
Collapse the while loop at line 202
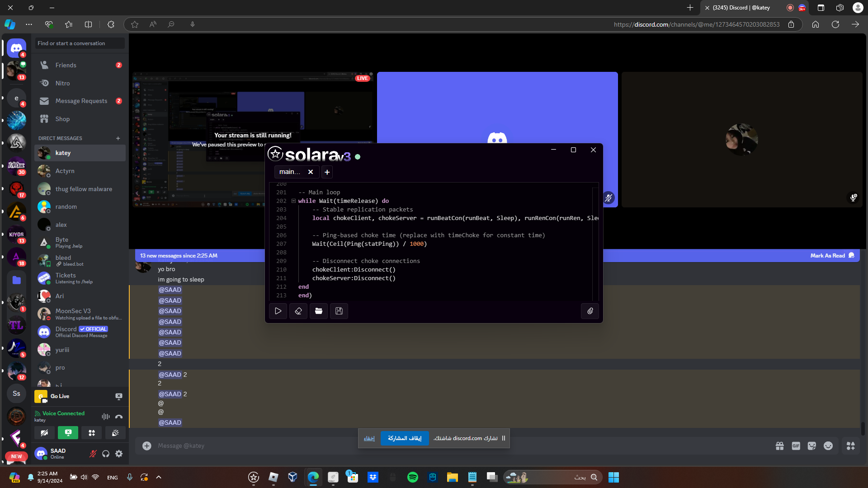(293, 201)
